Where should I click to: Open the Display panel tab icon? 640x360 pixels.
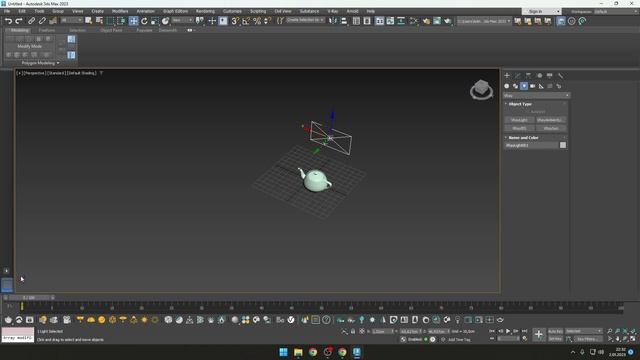[x=550, y=76]
